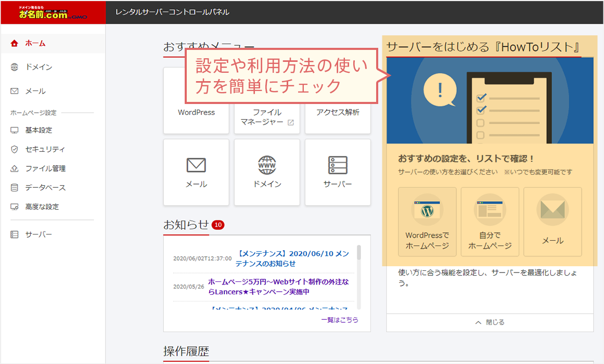Image resolution: width=604 pixels, height=364 pixels.
Task: Click the www globe icon in the ドメイン card
Action: point(267,165)
